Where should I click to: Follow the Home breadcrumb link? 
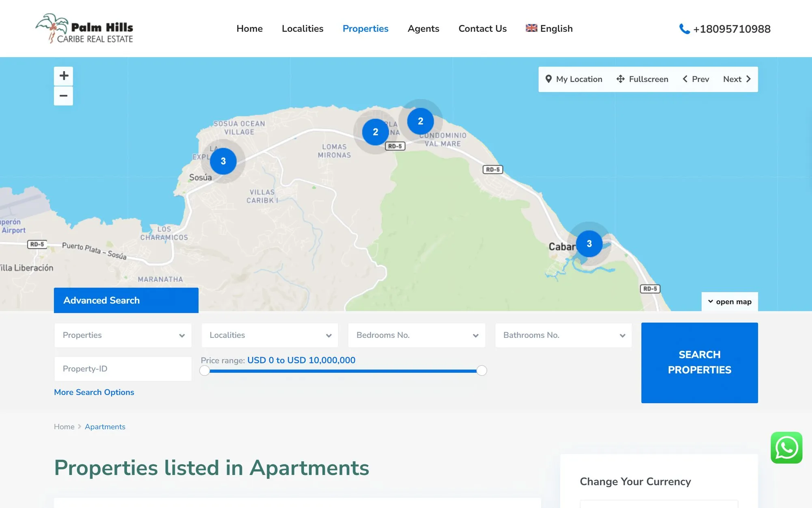64,427
